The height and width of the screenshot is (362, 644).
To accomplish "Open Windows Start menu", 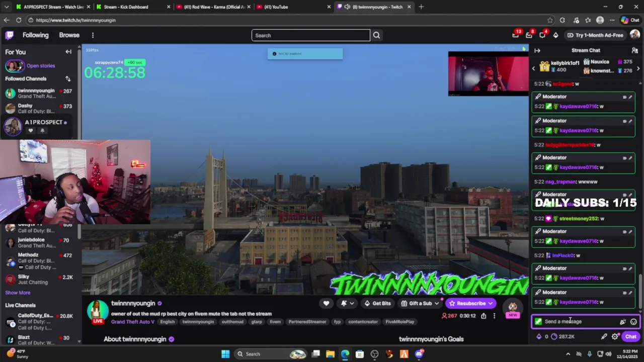I will tap(225, 354).
